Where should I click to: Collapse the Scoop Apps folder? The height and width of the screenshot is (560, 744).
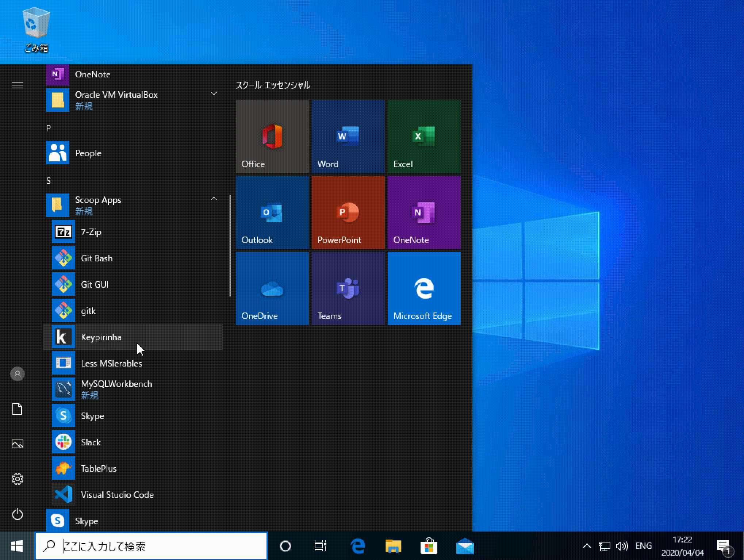214,199
